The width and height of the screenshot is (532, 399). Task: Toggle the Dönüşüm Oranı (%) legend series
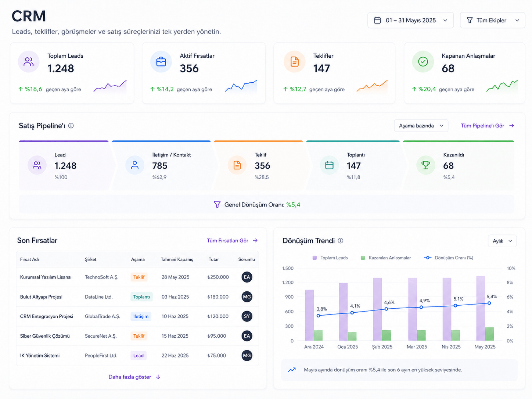(449, 258)
